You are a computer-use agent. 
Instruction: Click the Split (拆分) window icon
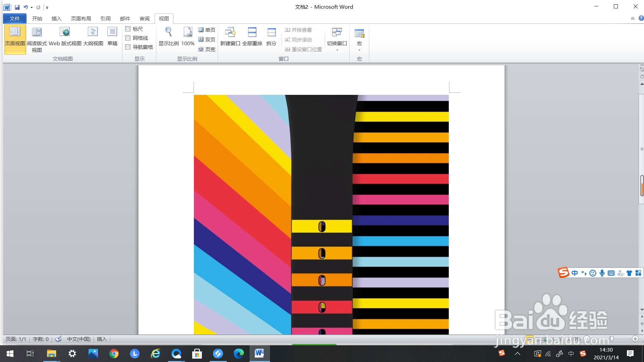click(271, 32)
